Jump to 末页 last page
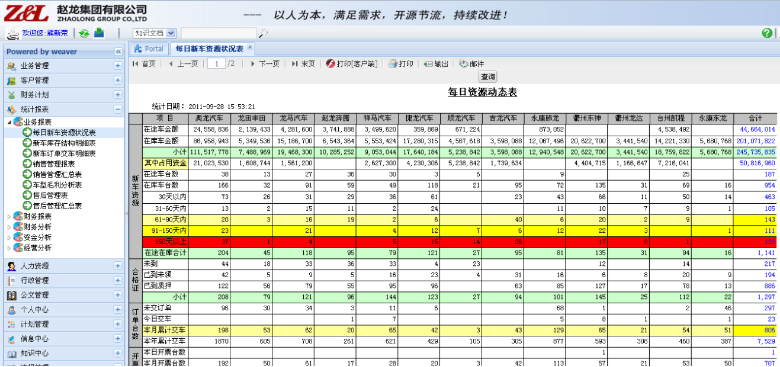The image size is (780, 367). point(303,64)
